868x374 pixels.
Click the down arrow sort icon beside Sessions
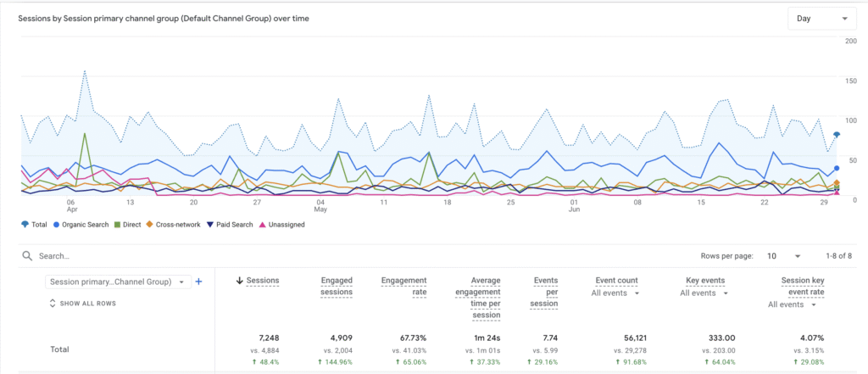click(x=240, y=281)
